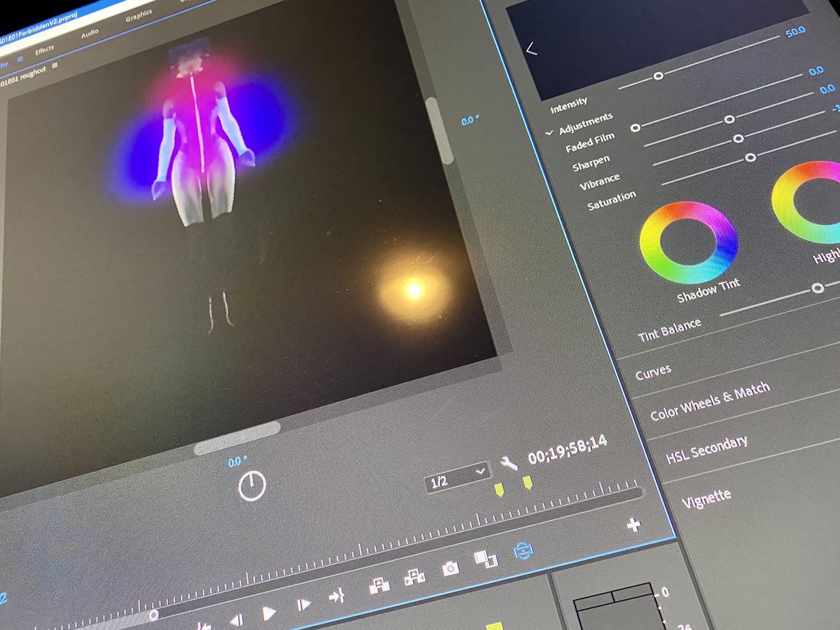840x630 pixels.
Task: Adjust the Vibrance slider handle
Action: 738,138
